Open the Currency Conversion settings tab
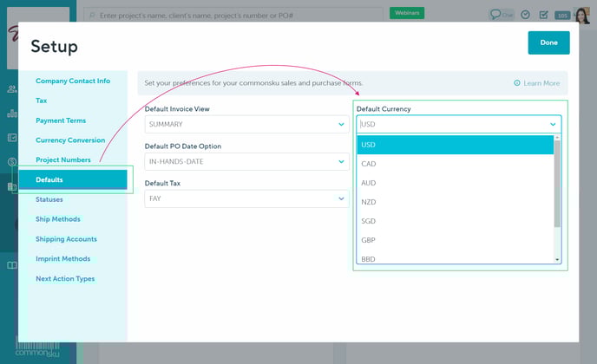 click(70, 140)
